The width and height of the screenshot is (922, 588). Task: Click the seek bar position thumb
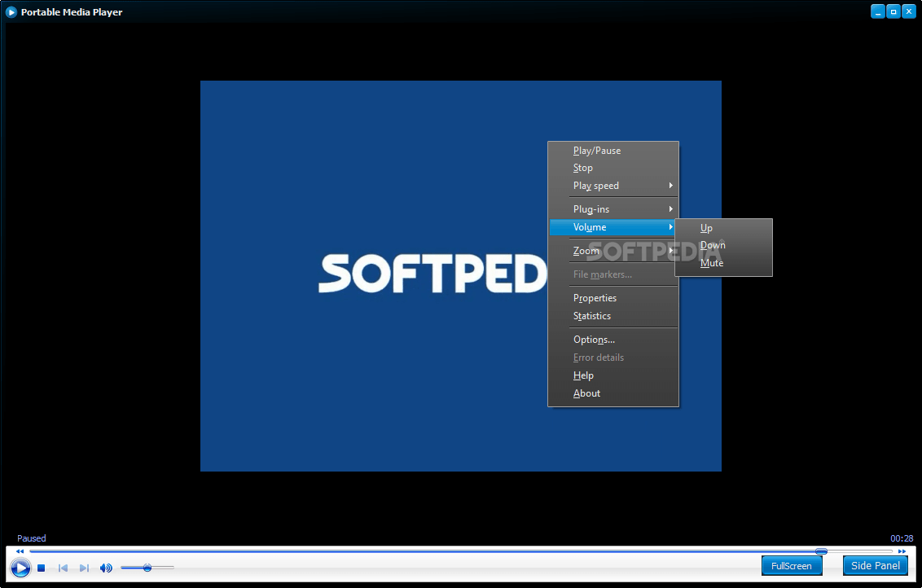point(822,551)
